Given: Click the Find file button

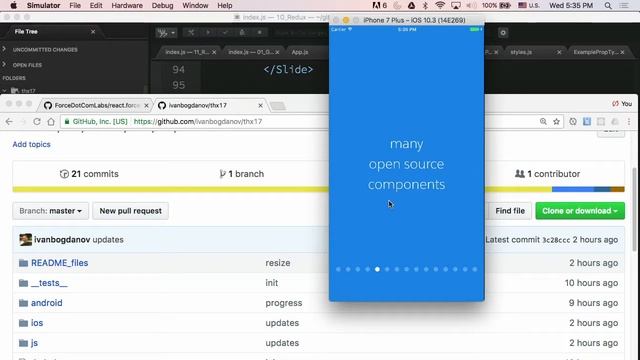Looking at the screenshot, I should (x=510, y=211).
